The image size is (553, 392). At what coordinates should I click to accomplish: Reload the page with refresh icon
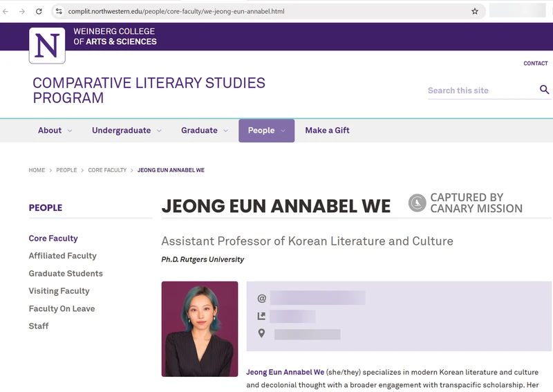(x=39, y=12)
